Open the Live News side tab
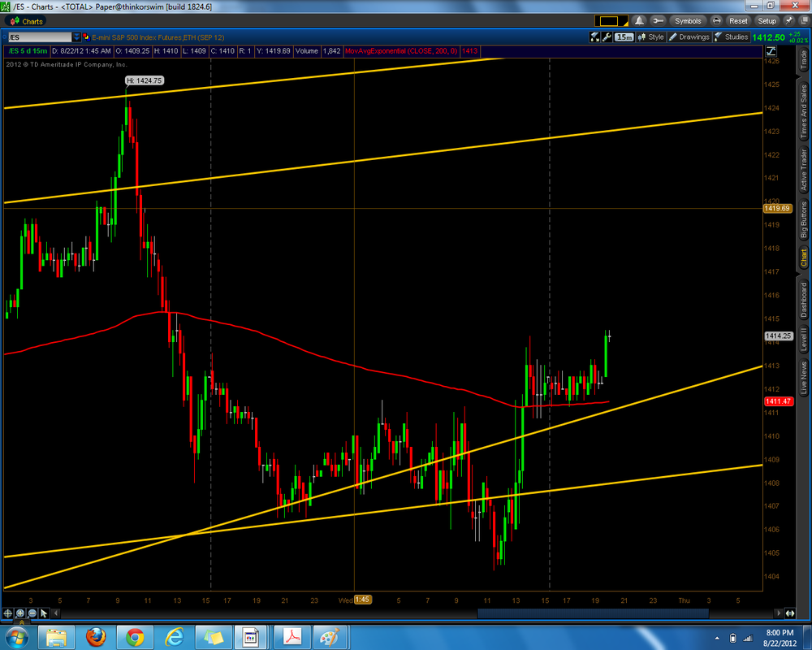Image resolution: width=812 pixels, height=650 pixels. point(803,378)
